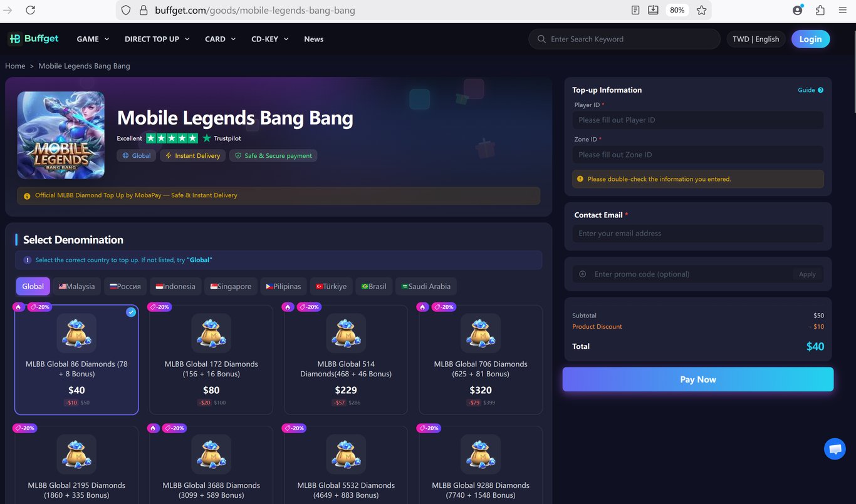
Task: Click the diamond bag icon for 514 Diamonds
Action: (346, 332)
